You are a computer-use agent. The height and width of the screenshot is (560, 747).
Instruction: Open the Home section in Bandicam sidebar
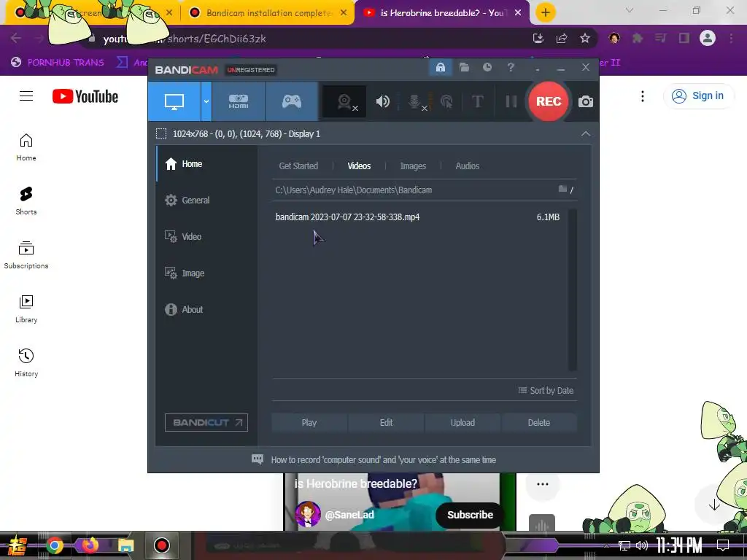tap(207, 164)
